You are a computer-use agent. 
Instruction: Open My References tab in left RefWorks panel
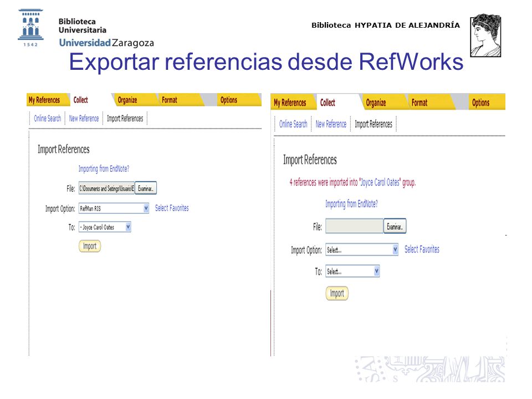[44, 100]
